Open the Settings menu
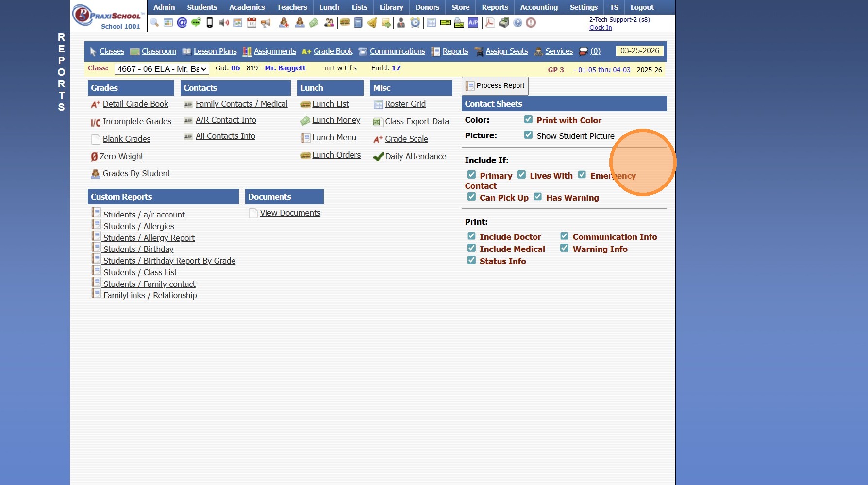 coord(584,7)
